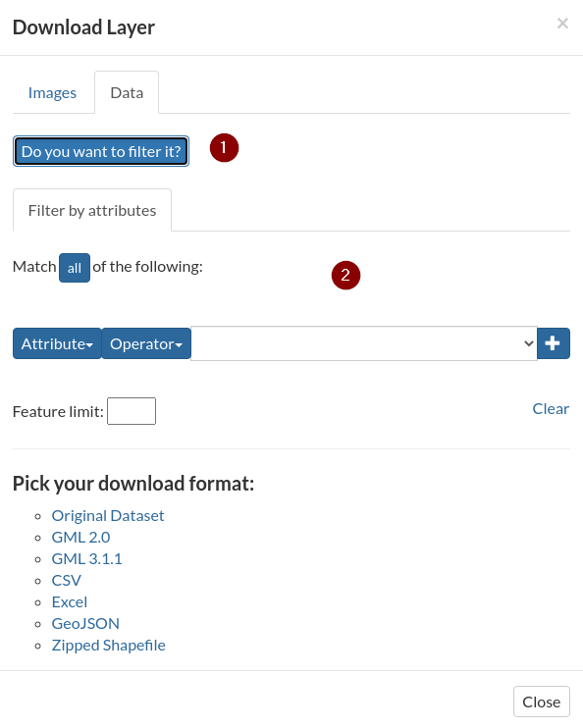Download the Zipped Shapefile
583x728 pixels.
(x=109, y=646)
